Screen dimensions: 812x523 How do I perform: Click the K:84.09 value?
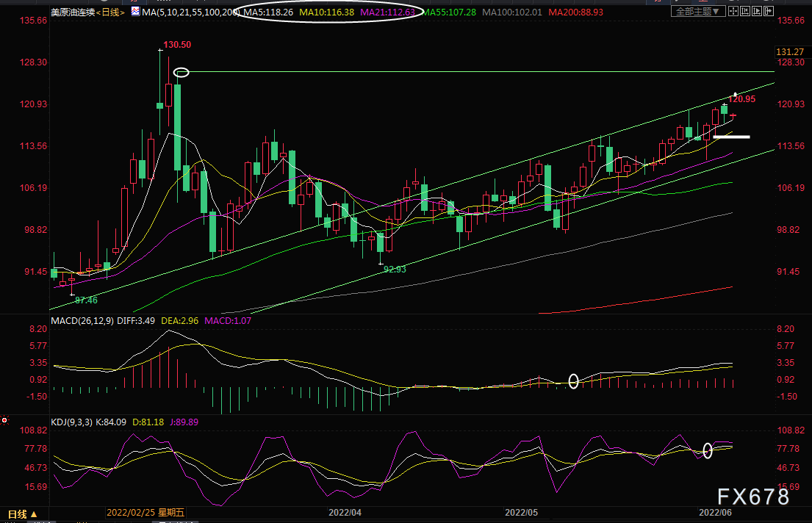point(111,422)
